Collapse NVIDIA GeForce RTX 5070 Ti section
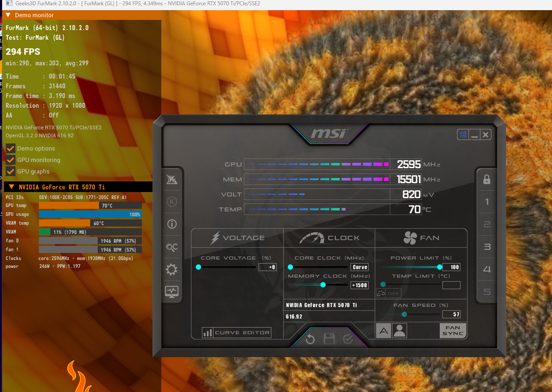This screenshot has height=392, width=552. (78, 187)
